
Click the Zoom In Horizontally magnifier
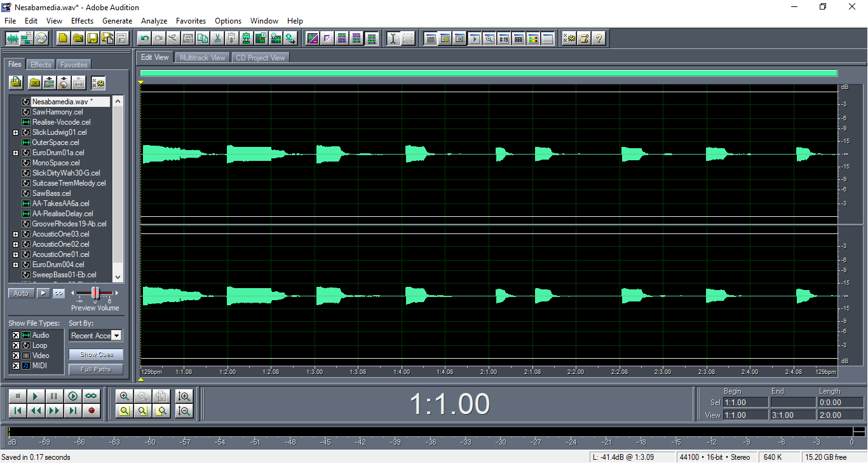click(x=125, y=396)
